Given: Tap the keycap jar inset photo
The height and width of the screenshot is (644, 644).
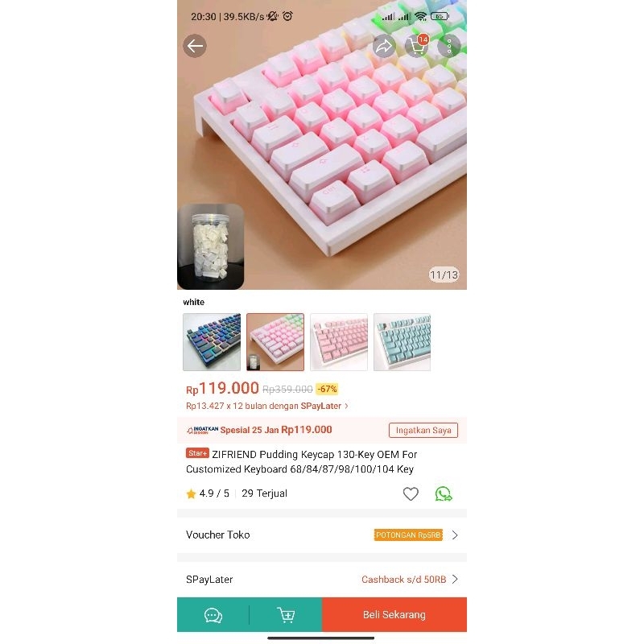Looking at the screenshot, I should coord(211,246).
